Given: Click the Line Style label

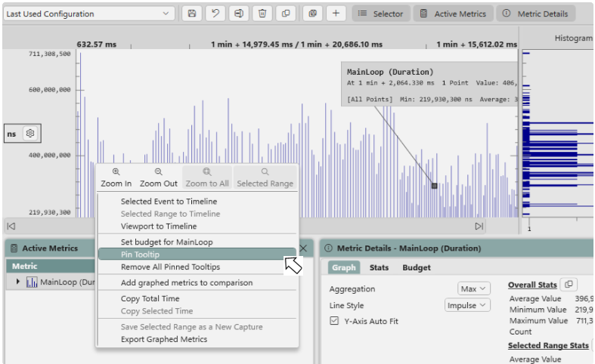Looking at the screenshot, I should (x=346, y=306).
